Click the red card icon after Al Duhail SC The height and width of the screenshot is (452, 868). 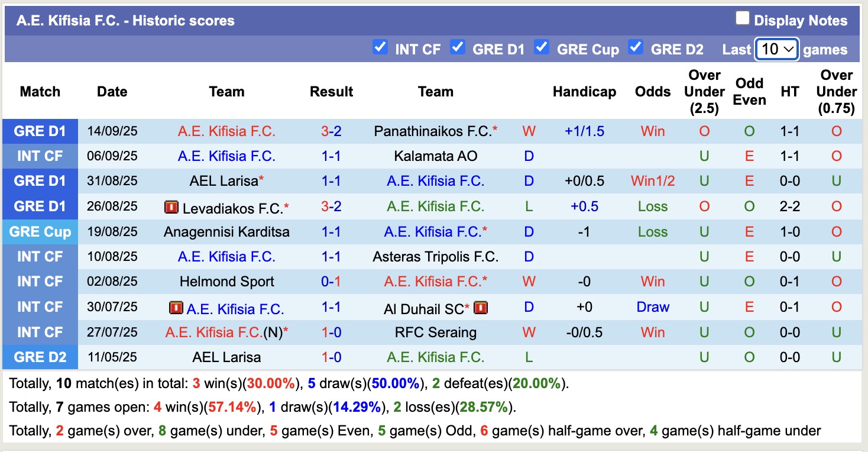[480, 307]
